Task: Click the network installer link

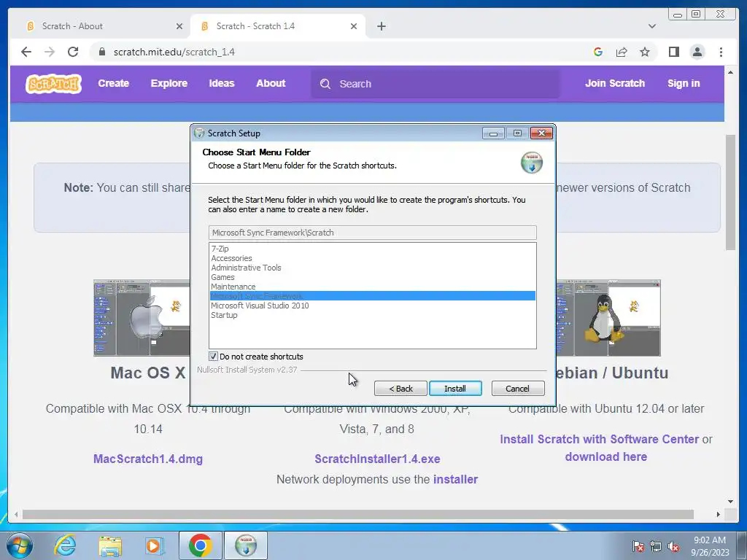Action: coord(455,479)
